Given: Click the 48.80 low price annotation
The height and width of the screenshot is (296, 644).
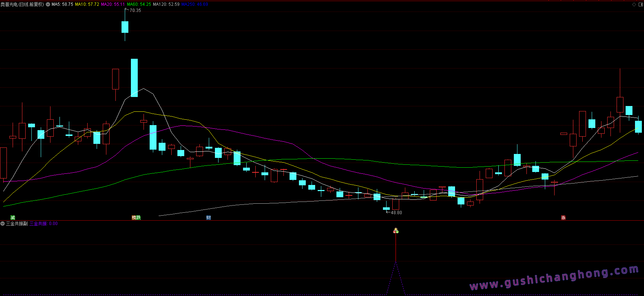Looking at the screenshot, I should pyautogui.click(x=396, y=213).
